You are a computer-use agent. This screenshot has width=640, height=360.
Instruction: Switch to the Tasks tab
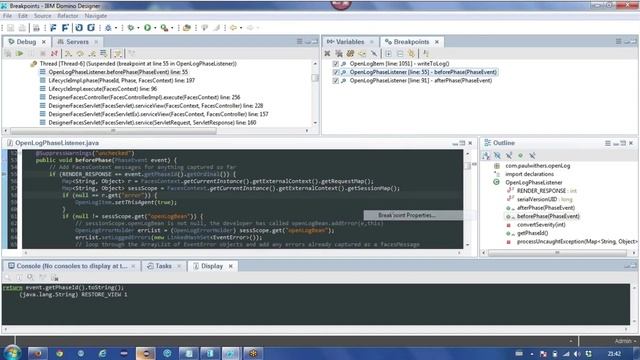(x=163, y=266)
